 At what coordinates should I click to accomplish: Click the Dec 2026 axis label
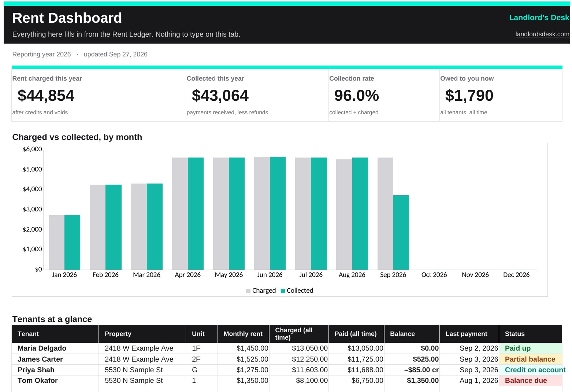(x=516, y=275)
